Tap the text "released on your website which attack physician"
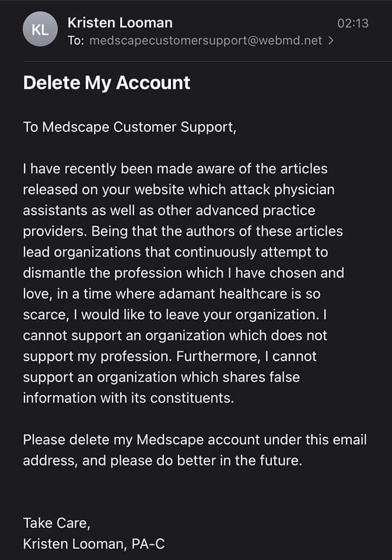The width and height of the screenshot is (392, 560). (x=179, y=190)
